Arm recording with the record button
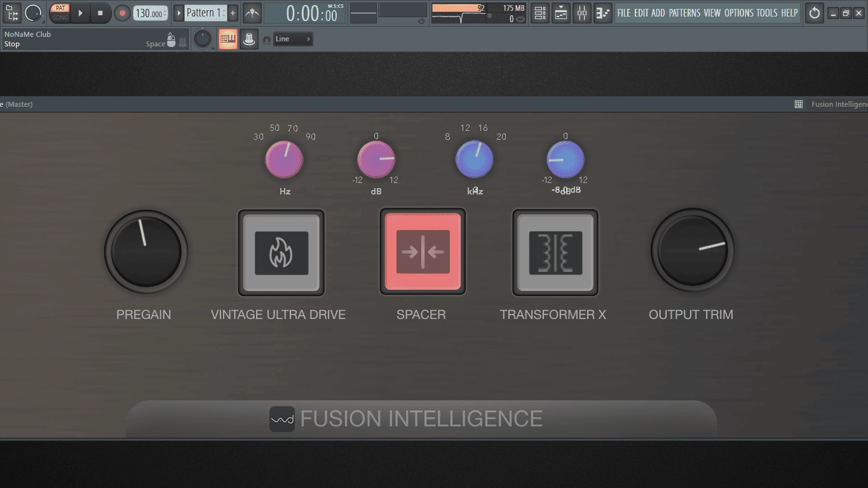The width and height of the screenshot is (868, 488). 122,13
